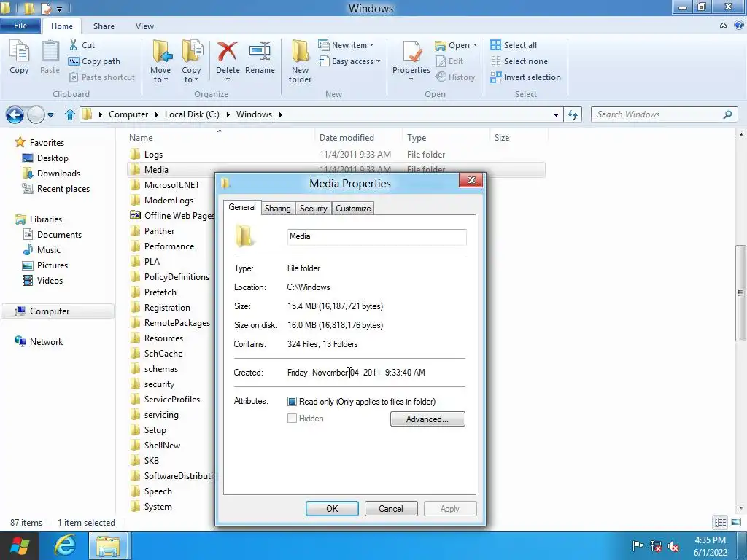Click the red Delete icon
The width and height of the screenshot is (747, 560).
coord(228,52)
